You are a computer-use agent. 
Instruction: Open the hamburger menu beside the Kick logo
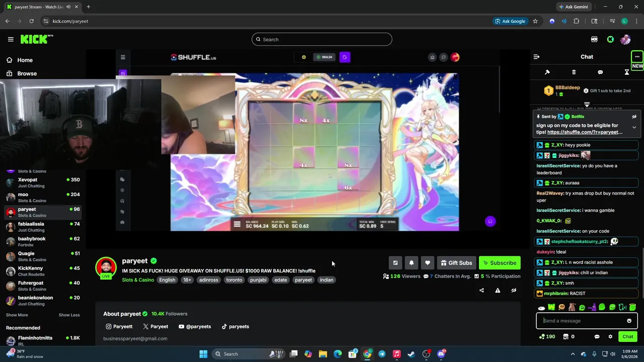coord(11,39)
